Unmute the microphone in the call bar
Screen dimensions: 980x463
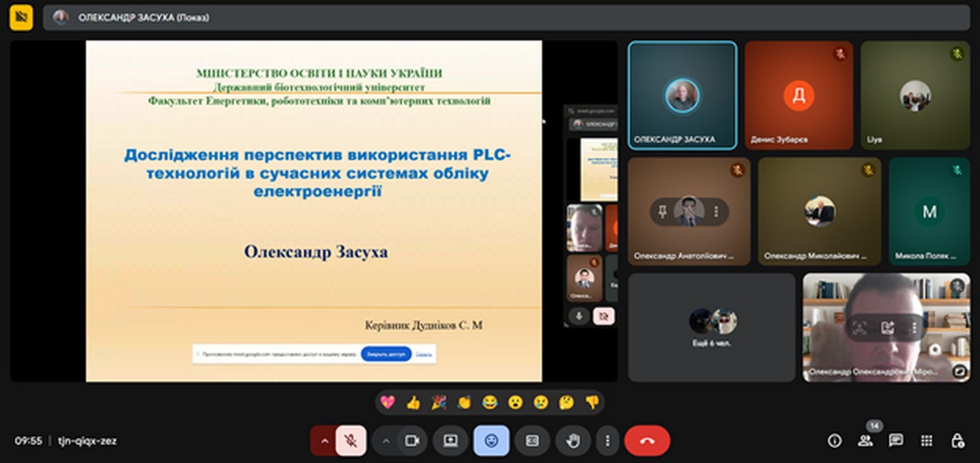(x=351, y=441)
